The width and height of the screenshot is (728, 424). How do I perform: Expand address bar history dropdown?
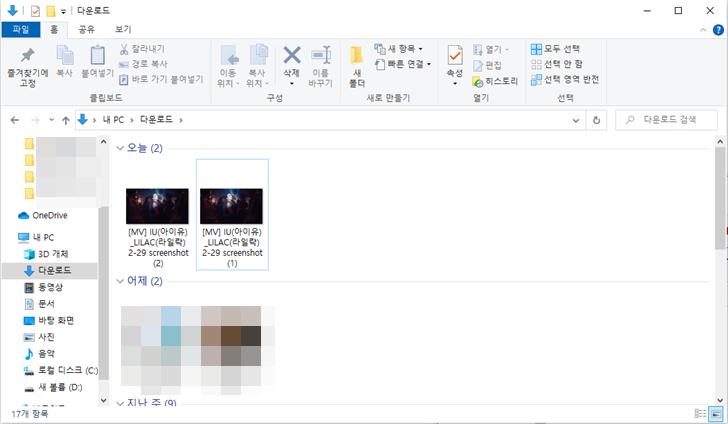click(576, 120)
